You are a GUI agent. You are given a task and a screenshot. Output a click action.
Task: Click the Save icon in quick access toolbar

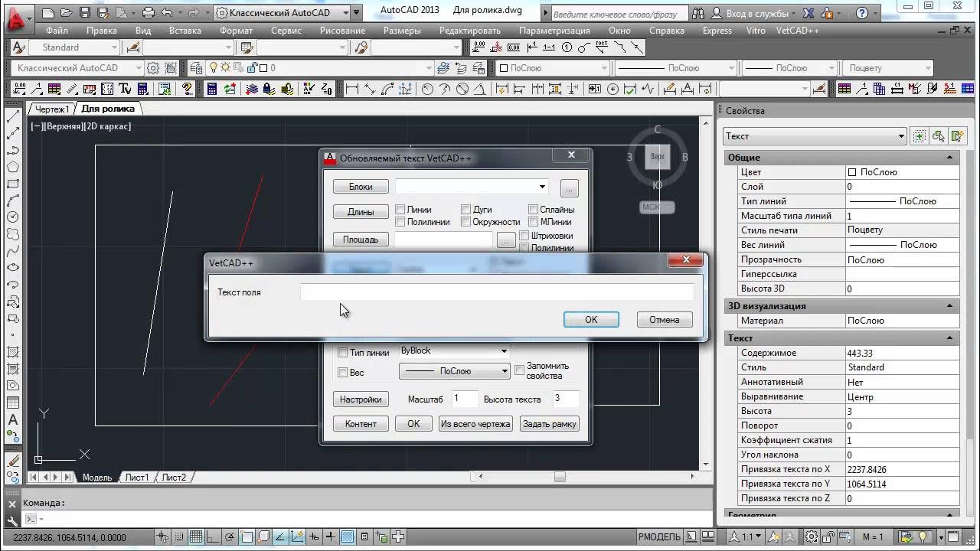[84, 12]
